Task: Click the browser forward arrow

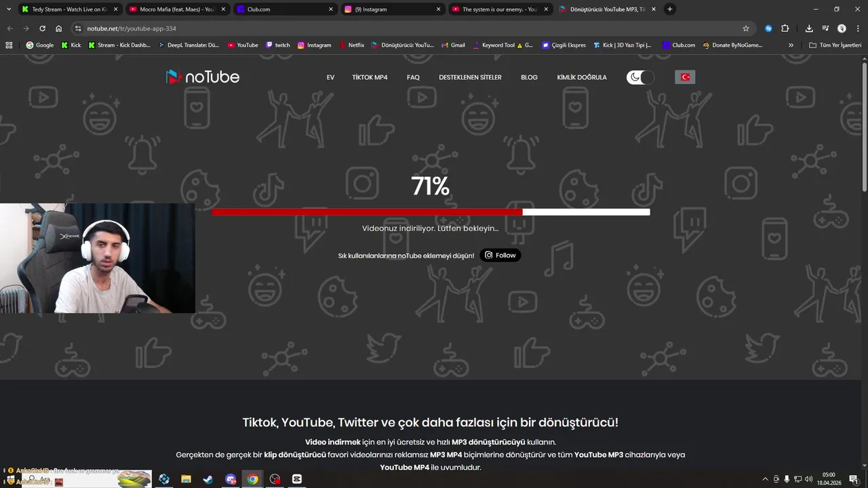Action: (x=26, y=28)
